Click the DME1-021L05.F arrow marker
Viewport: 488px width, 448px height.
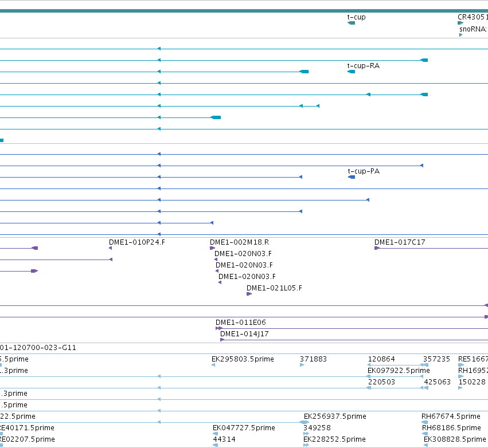(x=249, y=294)
